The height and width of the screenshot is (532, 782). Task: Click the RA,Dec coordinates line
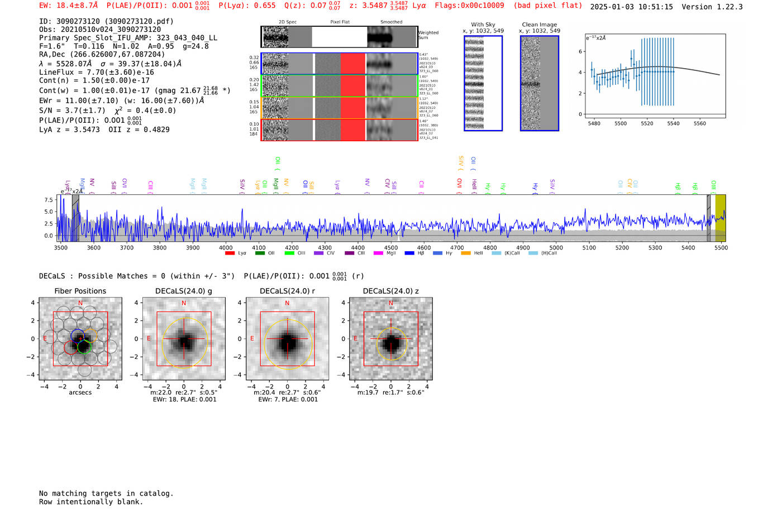pyautogui.click(x=102, y=55)
